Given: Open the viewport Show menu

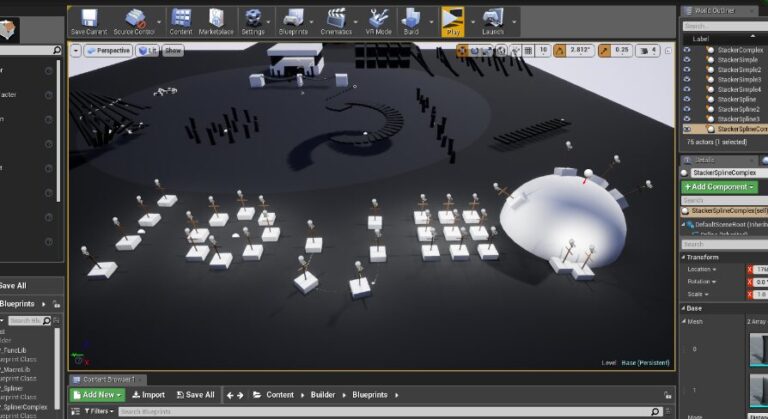Looking at the screenshot, I should [173, 50].
